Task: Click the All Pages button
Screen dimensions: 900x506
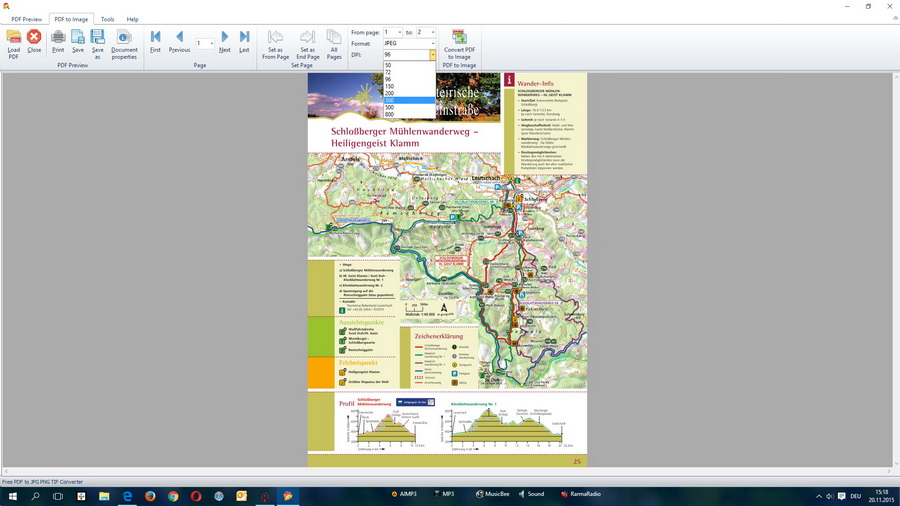Action: click(334, 42)
